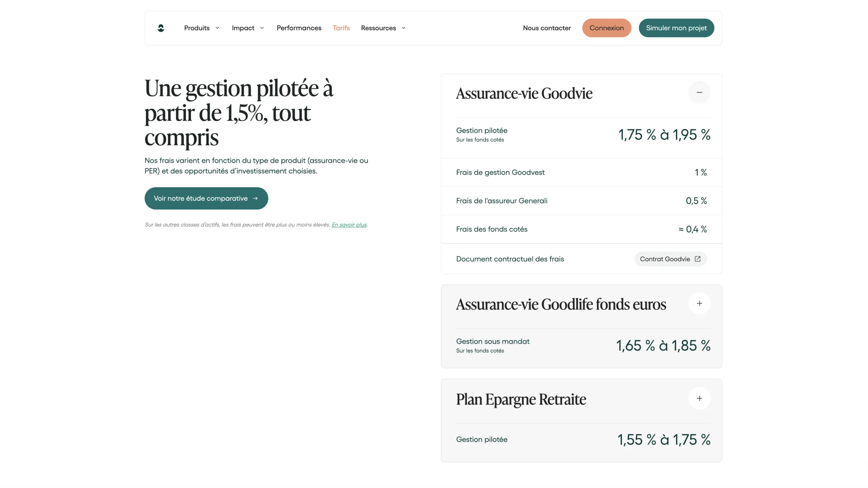Open the En savoir plus link
The image size is (868, 488).
349,224
